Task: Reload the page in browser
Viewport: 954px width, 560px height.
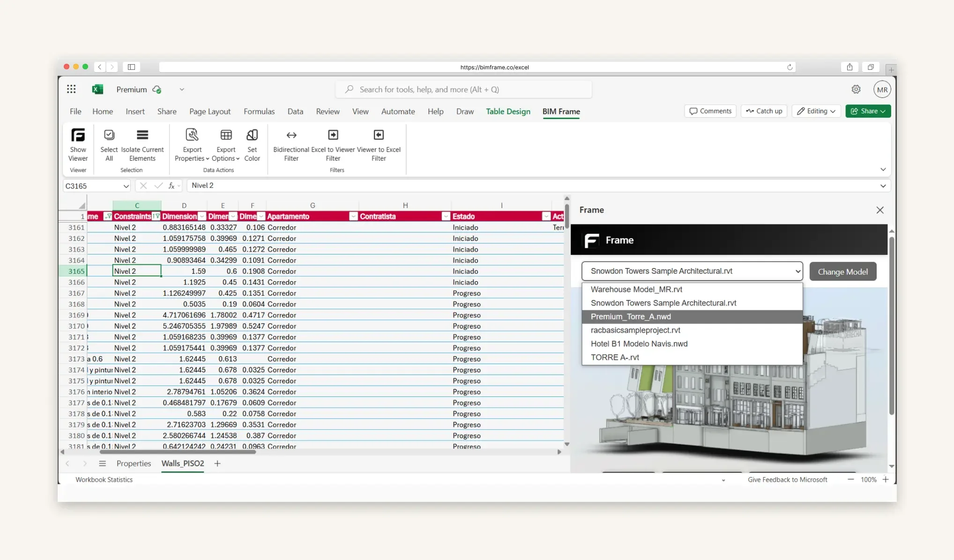Action: (790, 67)
